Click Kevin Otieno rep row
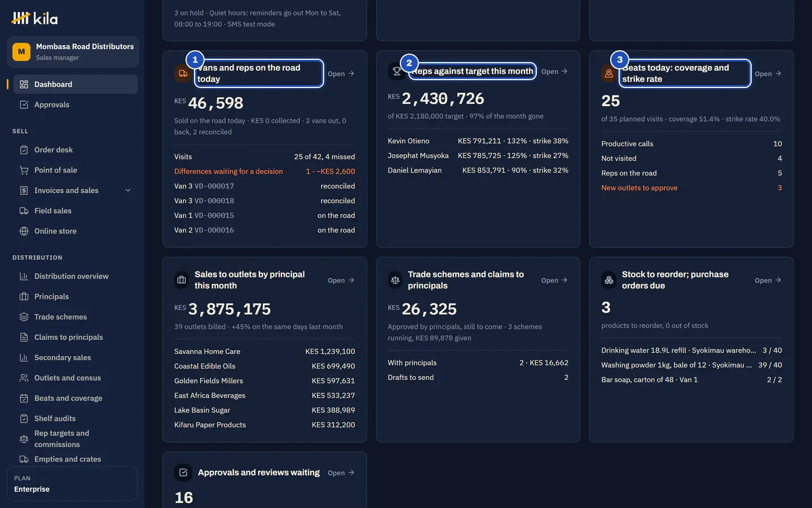 [478, 141]
